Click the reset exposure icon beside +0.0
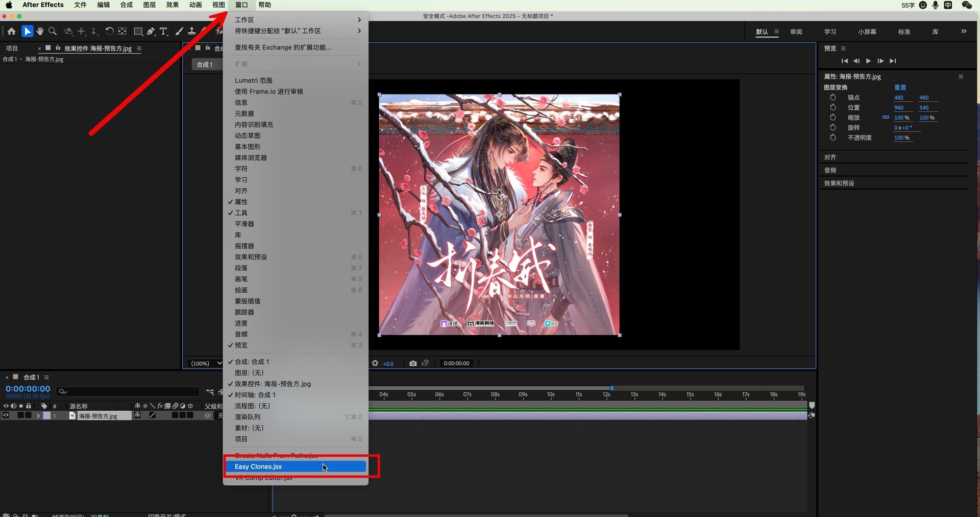The image size is (980, 517). (x=375, y=363)
